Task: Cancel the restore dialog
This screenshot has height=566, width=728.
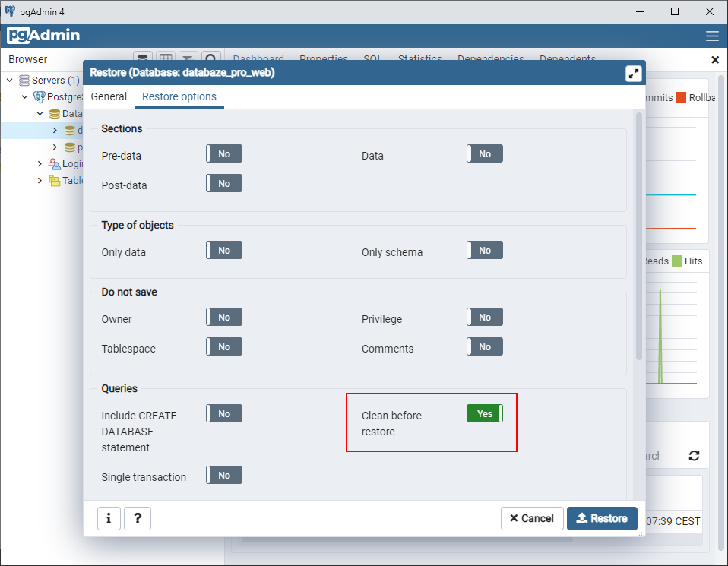Action: point(532,518)
